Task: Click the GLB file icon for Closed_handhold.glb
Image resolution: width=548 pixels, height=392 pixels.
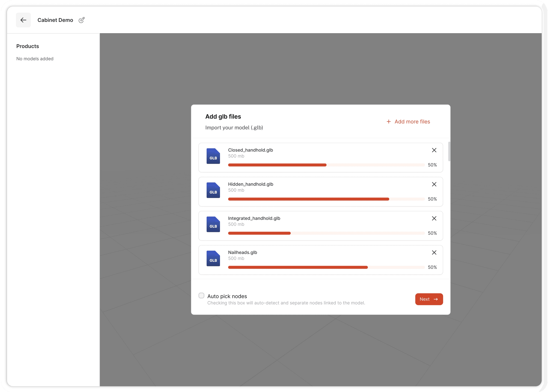Action: (213, 156)
